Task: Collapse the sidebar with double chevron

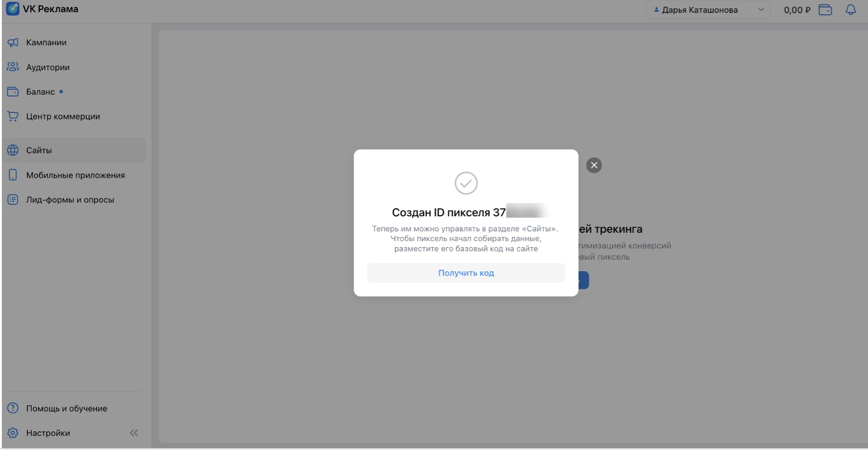Action: coord(134,433)
